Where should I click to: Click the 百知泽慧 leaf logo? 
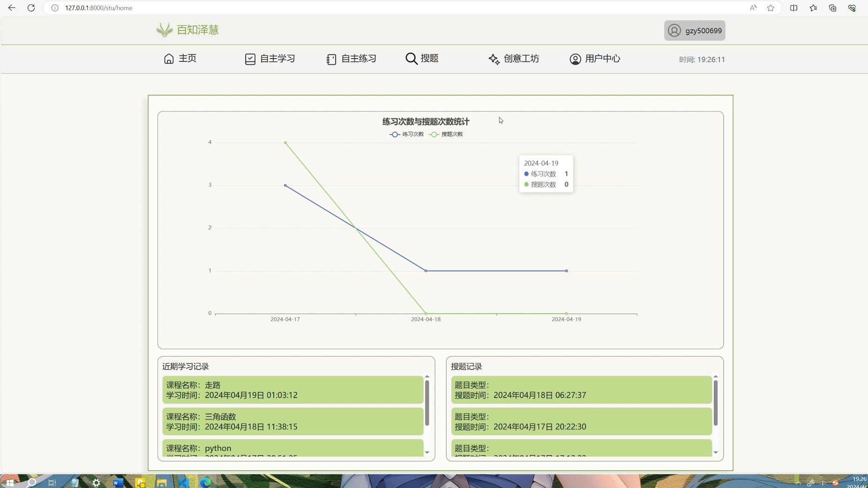tap(165, 30)
